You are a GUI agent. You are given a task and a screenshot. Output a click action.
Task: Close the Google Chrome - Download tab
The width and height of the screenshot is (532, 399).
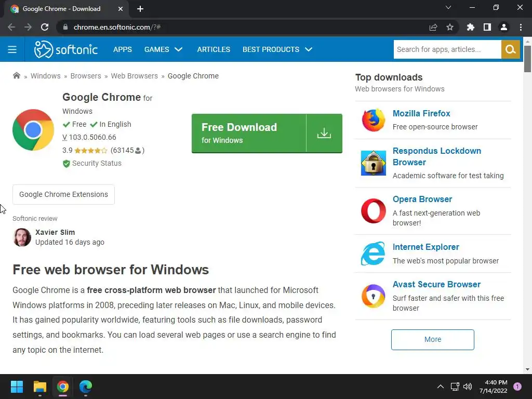(x=121, y=9)
